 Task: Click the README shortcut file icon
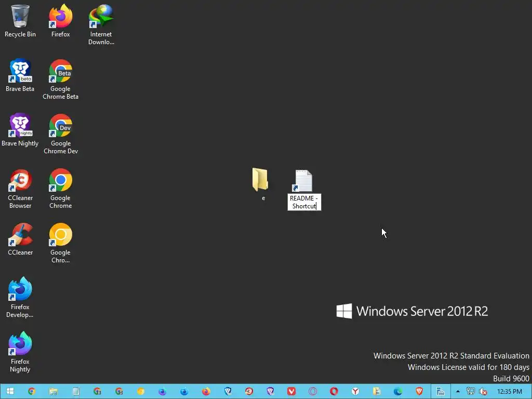(x=303, y=181)
